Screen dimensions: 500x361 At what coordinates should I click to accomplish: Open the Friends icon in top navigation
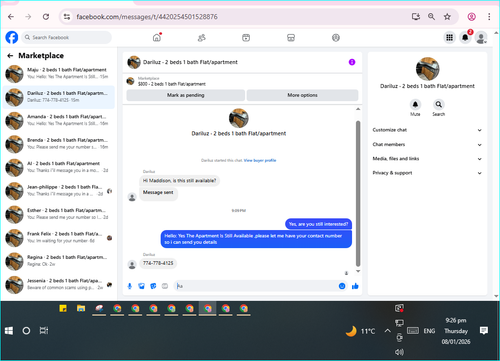pos(201,38)
